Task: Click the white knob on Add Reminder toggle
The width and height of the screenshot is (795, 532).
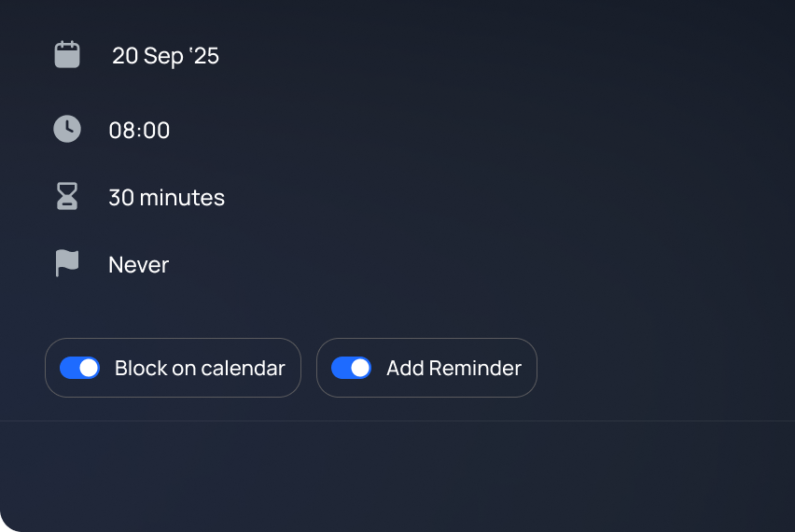Action: 360,368
